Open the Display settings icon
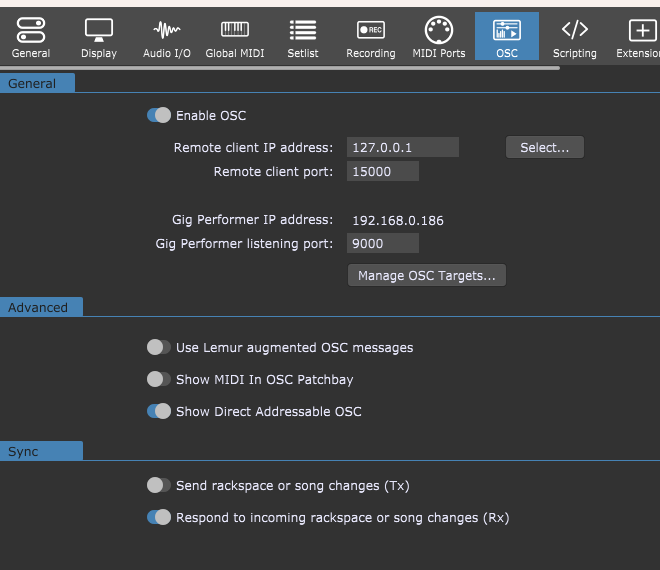The image size is (660, 570). pyautogui.click(x=98, y=31)
